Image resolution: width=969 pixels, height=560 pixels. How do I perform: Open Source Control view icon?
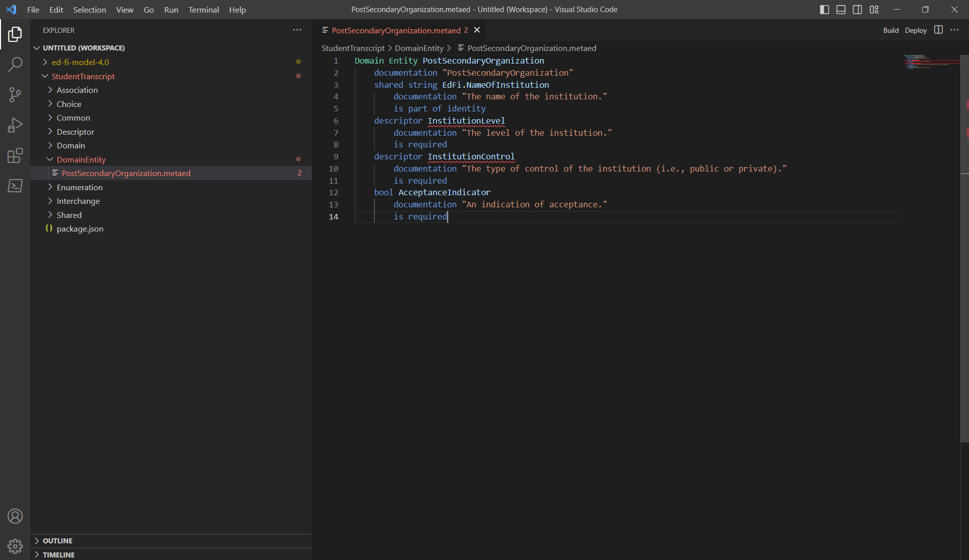tap(15, 95)
